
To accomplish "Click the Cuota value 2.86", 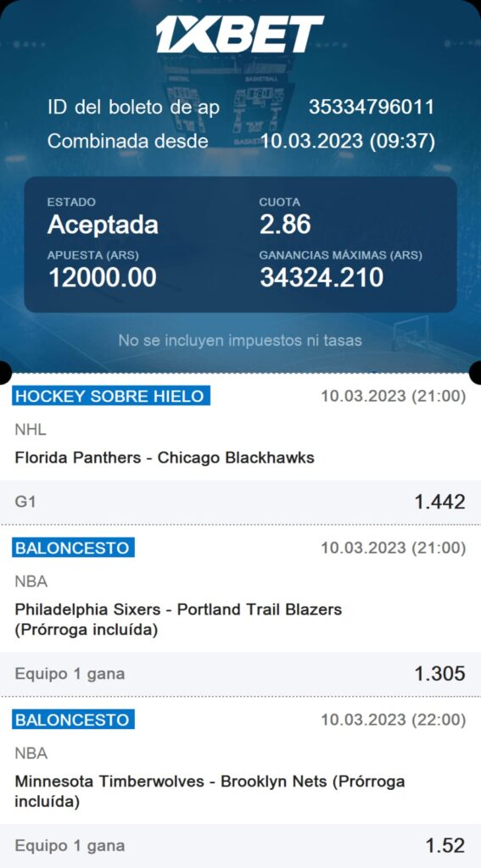I will 285,225.
